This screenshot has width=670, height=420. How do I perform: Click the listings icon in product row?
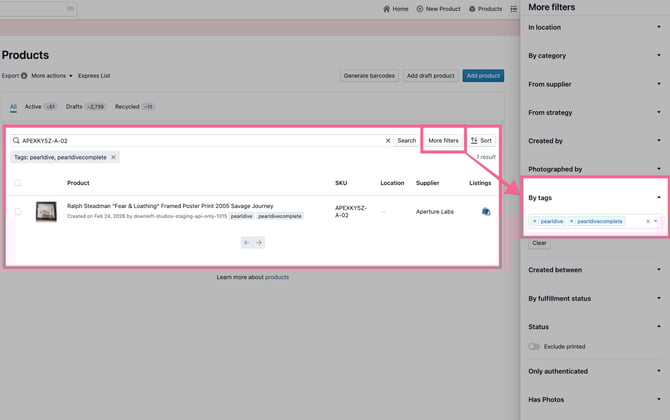coord(485,211)
